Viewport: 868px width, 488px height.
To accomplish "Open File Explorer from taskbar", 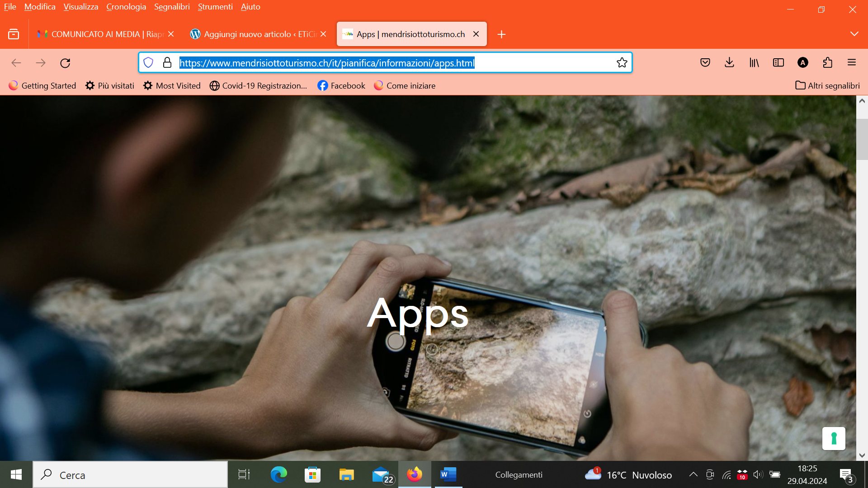I will pos(346,474).
